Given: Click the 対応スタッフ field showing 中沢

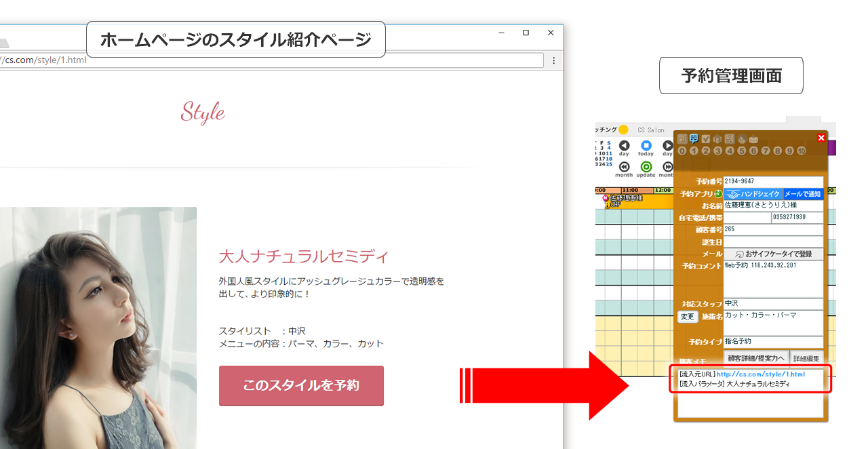Looking at the screenshot, I should point(773,304).
